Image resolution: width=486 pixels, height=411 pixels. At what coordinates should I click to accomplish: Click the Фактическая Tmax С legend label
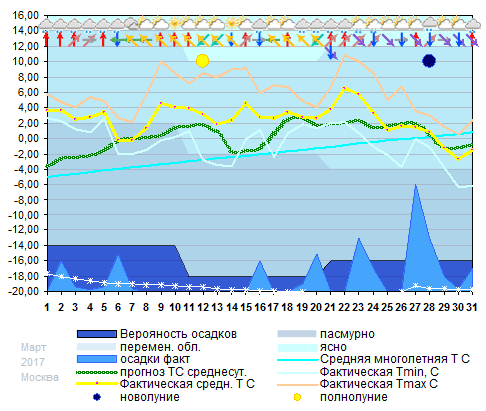point(379,384)
